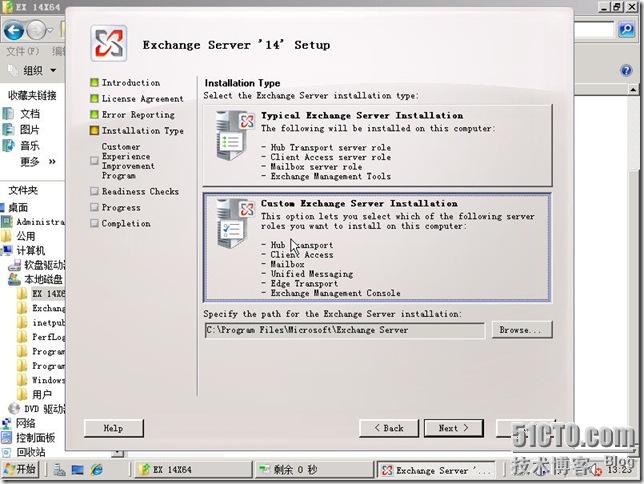Click the installation path text field
Image resolution: width=644 pixels, height=484 pixels.
[345, 330]
